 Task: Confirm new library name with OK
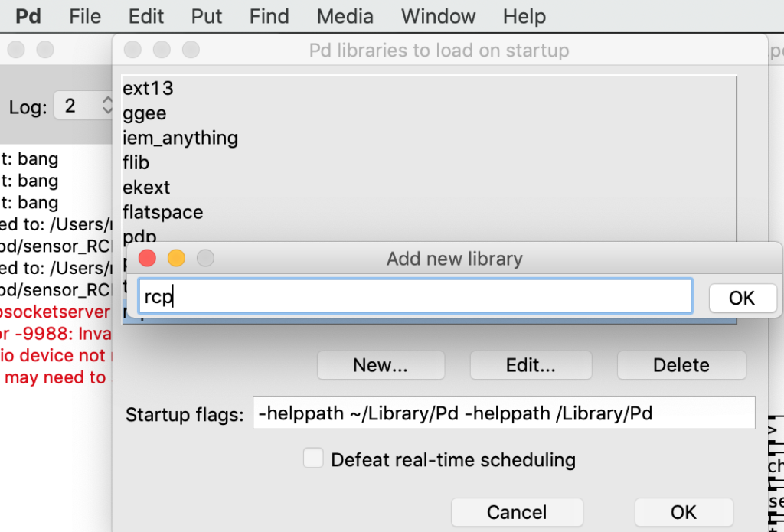tap(742, 298)
